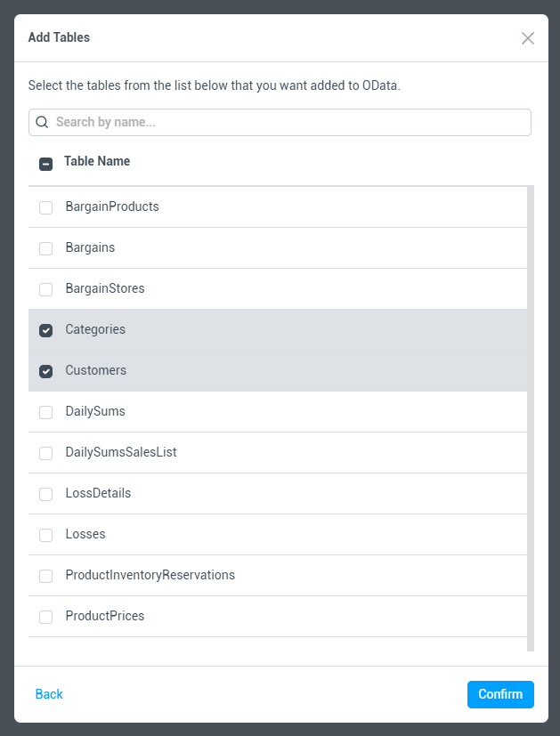560x736 pixels.
Task: Deselect the Customers checkbox
Action: pos(46,372)
